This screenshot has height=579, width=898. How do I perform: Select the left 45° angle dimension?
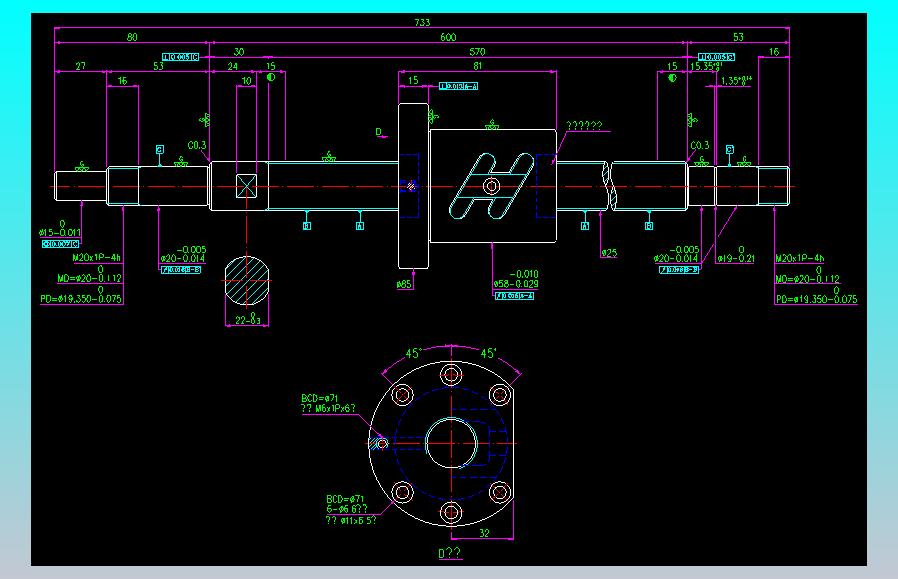click(413, 353)
